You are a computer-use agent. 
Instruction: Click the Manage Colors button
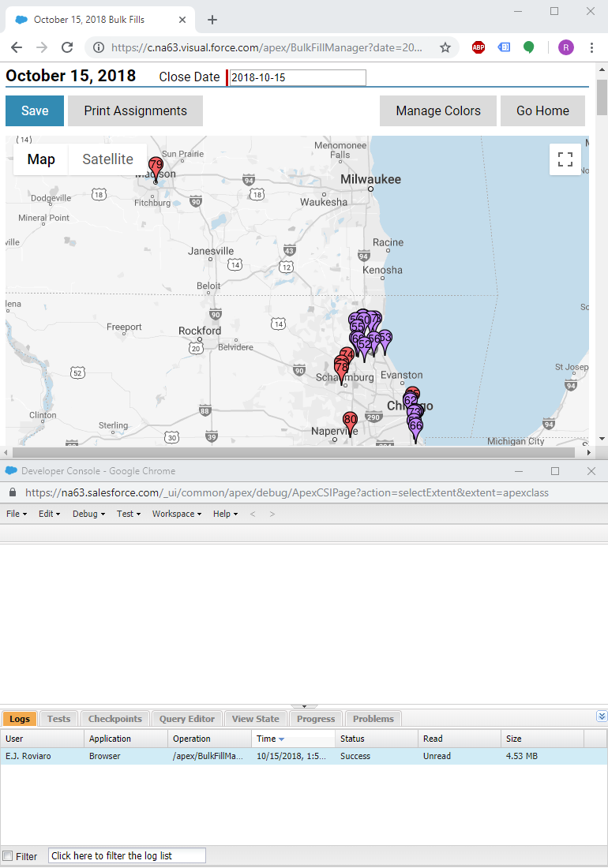[x=438, y=111]
